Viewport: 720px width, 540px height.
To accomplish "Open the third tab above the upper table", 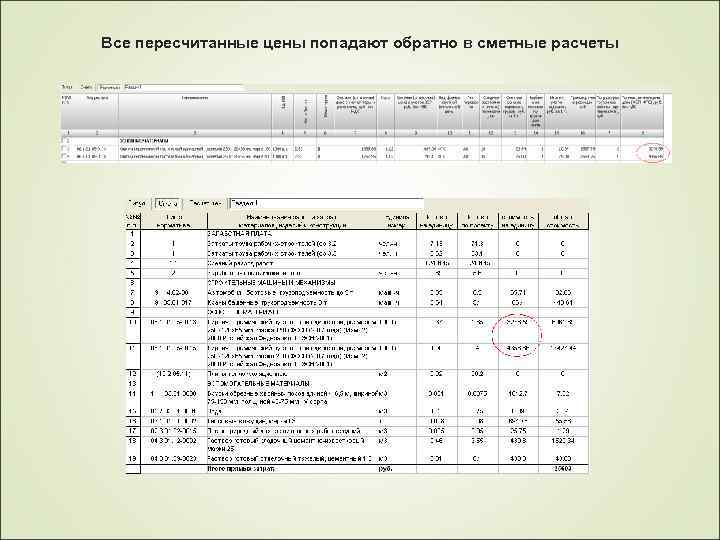I will coord(109,87).
